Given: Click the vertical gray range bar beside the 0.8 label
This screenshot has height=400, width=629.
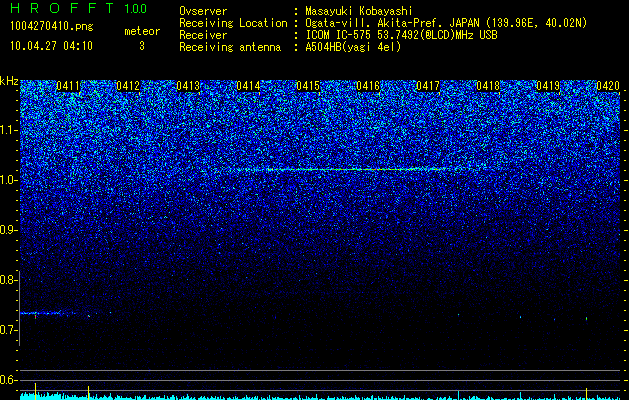Looking at the screenshot, I should pyautogui.click(x=20, y=308).
